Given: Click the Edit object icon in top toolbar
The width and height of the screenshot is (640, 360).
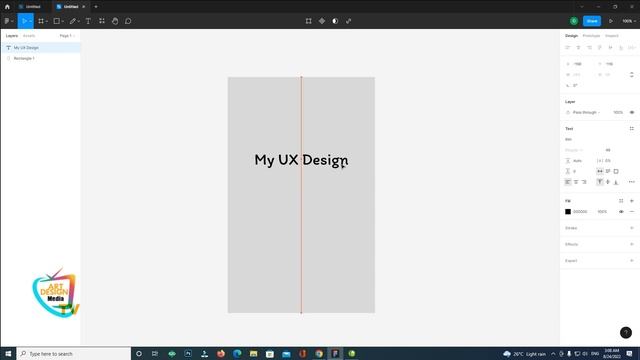Looking at the screenshot, I should [309, 21].
